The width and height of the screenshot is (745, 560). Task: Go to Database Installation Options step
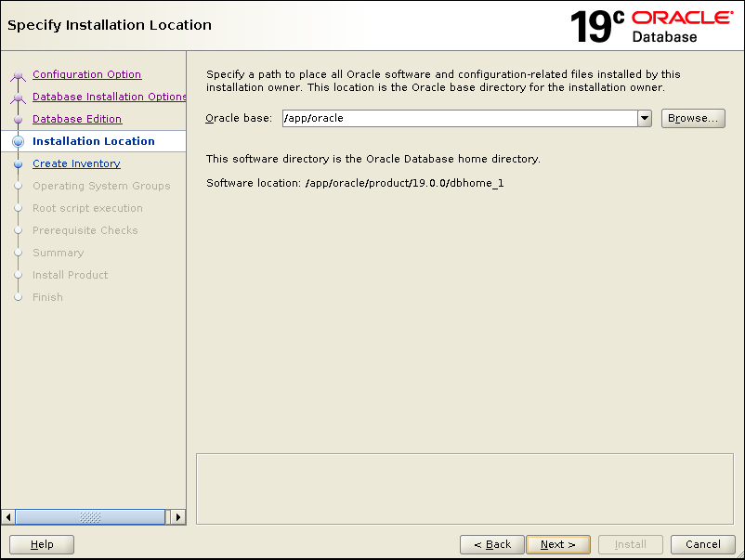110,97
